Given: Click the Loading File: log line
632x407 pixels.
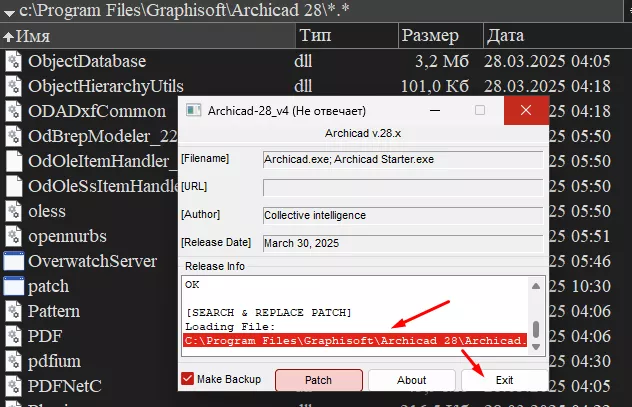Looking at the screenshot, I should 230,327.
